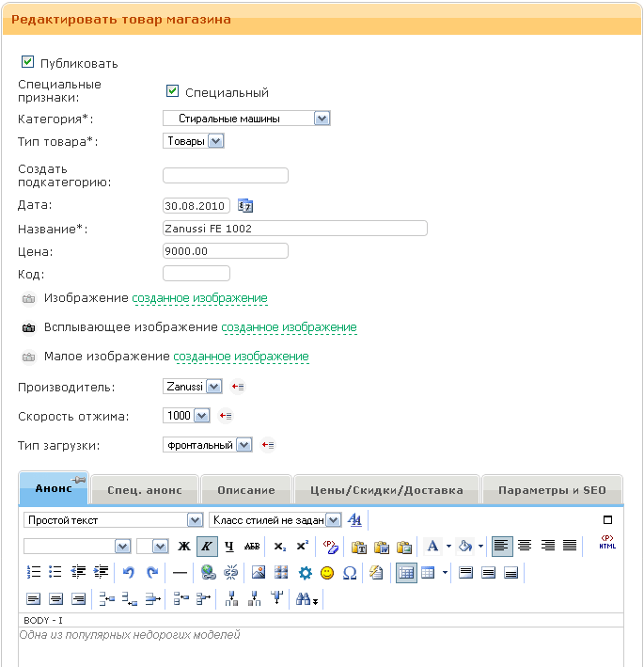Center-align text in the editor
This screenshot has height=667, width=644.
(x=524, y=546)
